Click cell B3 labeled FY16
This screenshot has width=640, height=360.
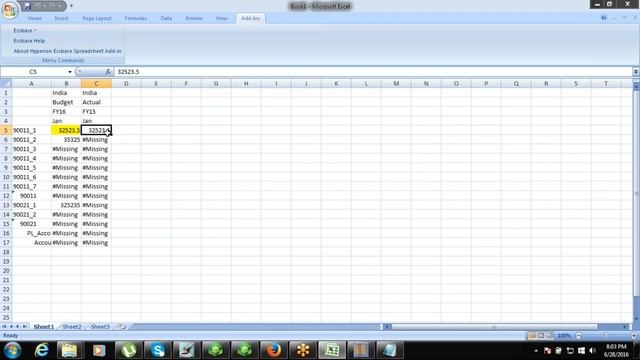66,111
